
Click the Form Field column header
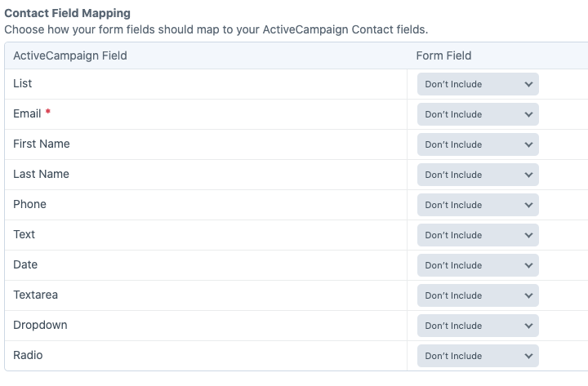[443, 55]
